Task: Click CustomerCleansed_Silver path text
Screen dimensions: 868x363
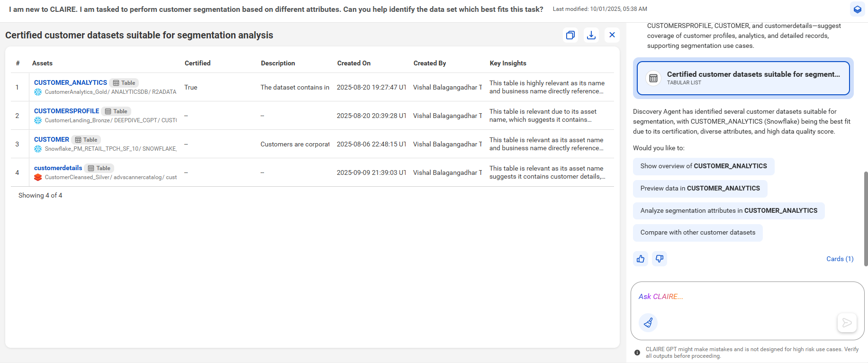Action: coord(77,177)
